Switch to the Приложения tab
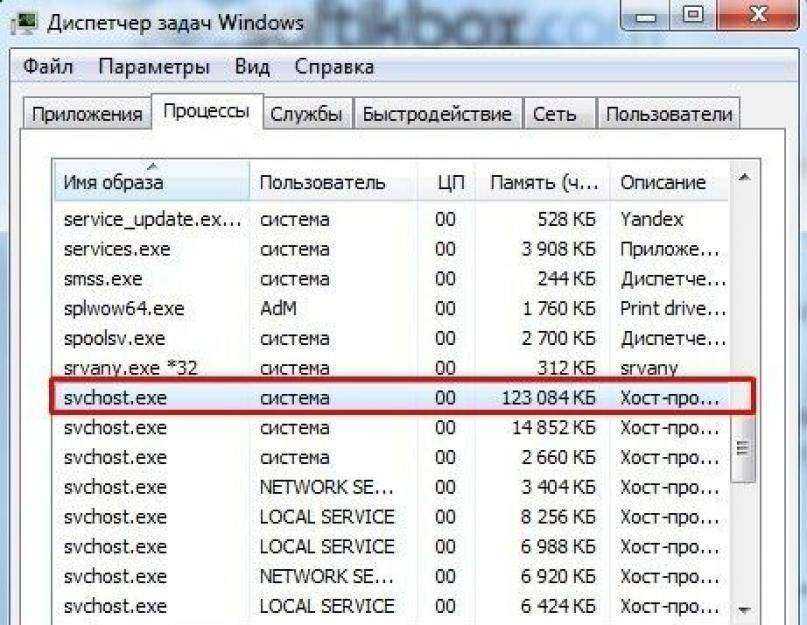 [87, 114]
